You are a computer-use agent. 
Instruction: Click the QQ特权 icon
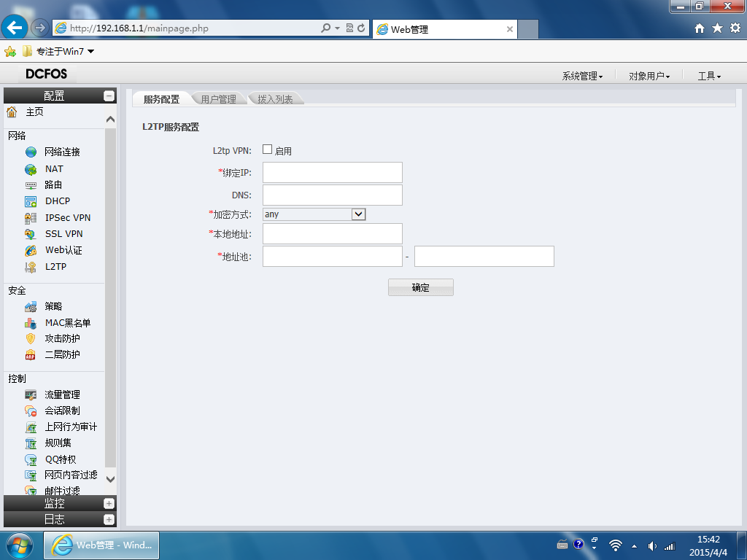coord(31,459)
